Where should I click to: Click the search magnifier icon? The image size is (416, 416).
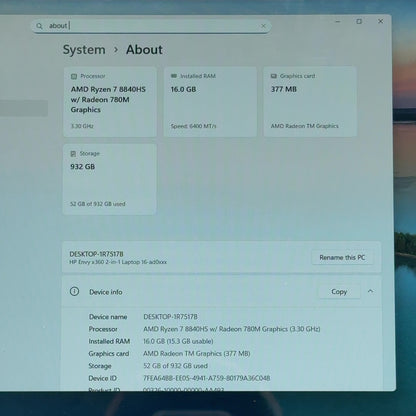point(39,26)
